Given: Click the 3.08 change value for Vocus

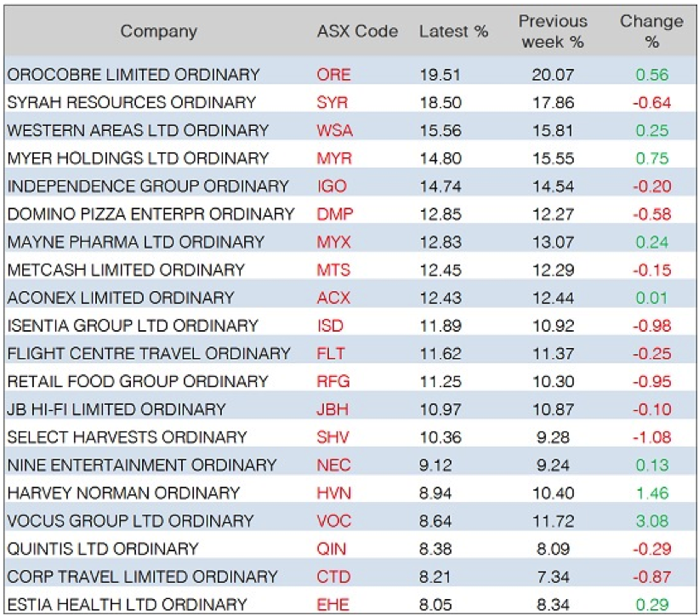Looking at the screenshot, I should tap(652, 521).
